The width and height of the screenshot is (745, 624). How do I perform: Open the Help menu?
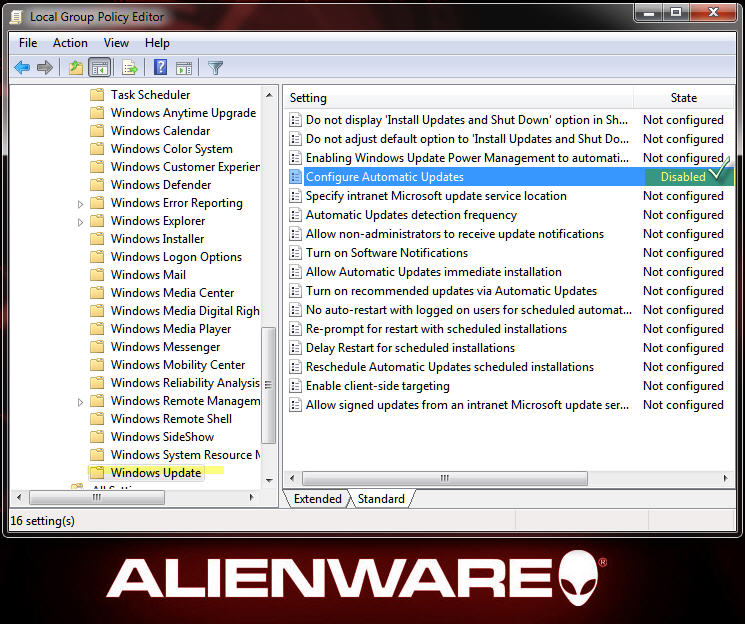tap(157, 43)
